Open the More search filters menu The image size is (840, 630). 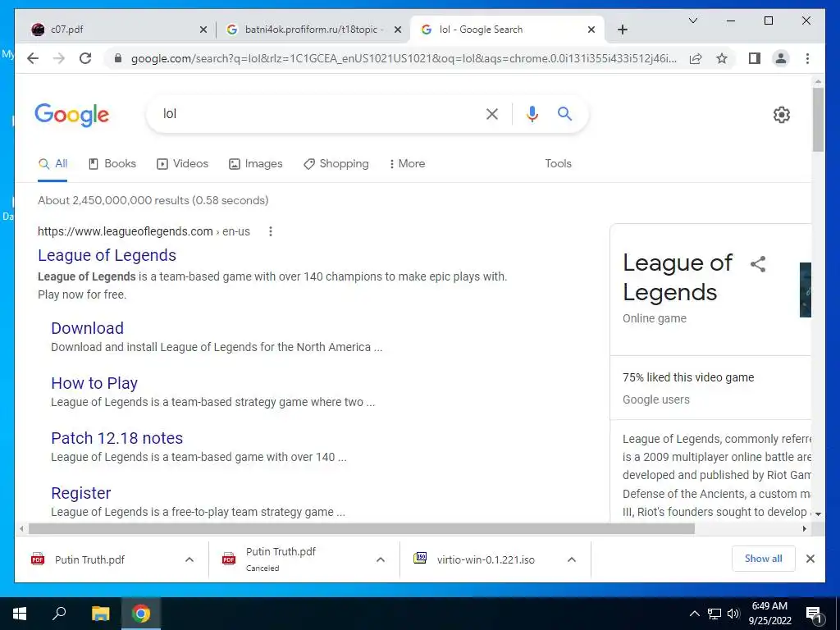click(407, 164)
